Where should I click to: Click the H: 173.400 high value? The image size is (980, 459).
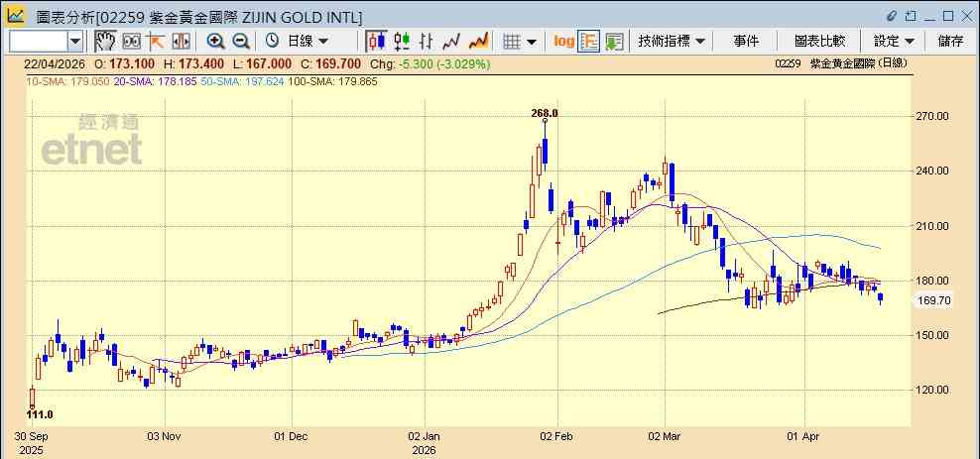coord(192,63)
